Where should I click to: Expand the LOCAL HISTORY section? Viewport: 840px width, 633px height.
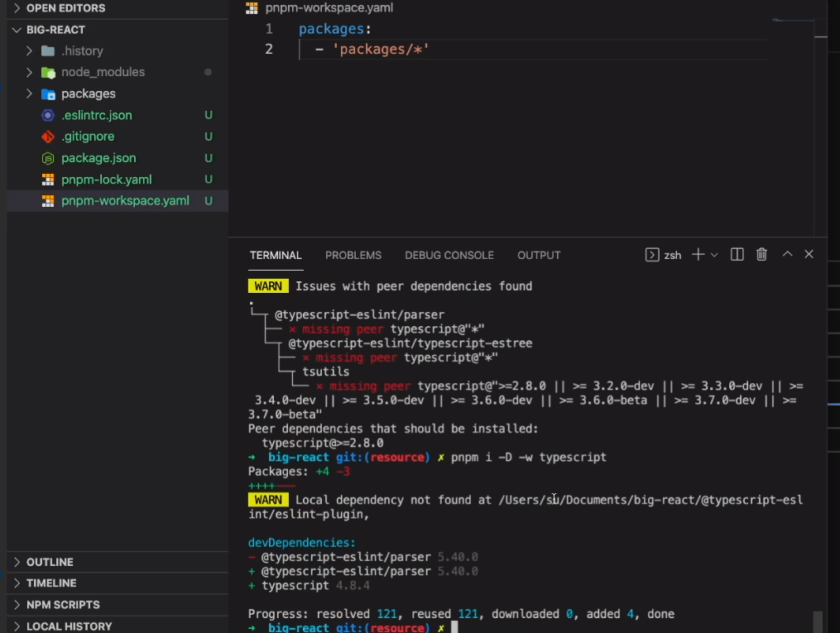point(17,626)
